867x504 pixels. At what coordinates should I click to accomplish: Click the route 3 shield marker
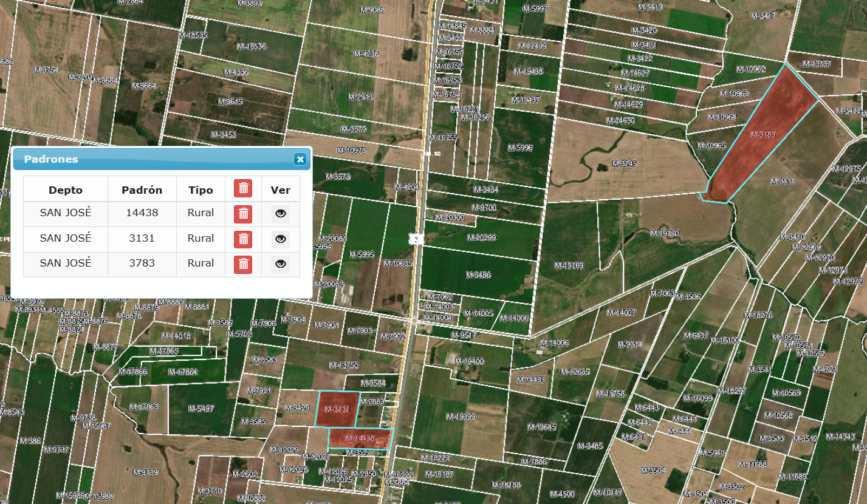click(416, 239)
